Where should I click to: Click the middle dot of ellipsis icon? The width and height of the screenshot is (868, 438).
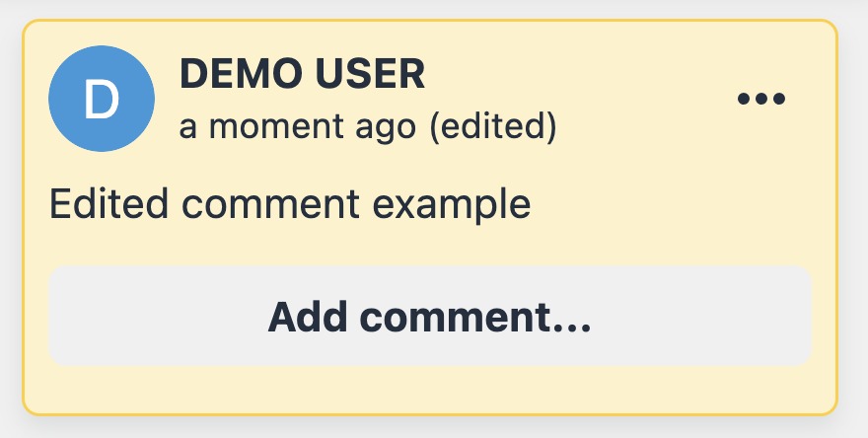tap(761, 99)
